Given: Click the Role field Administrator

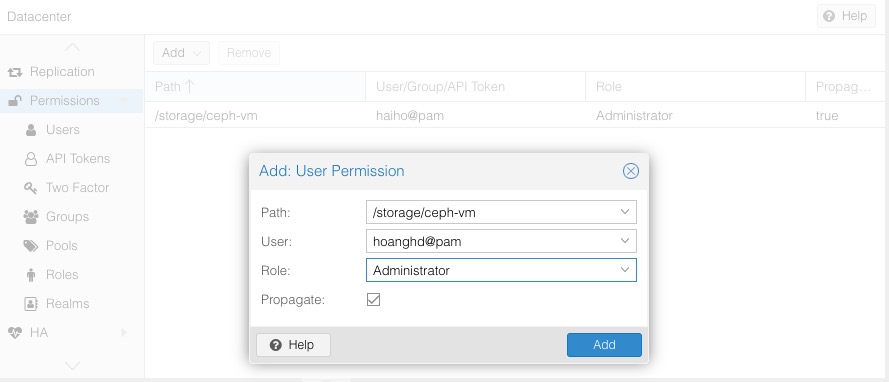Looking at the screenshot, I should pyautogui.click(x=501, y=270).
